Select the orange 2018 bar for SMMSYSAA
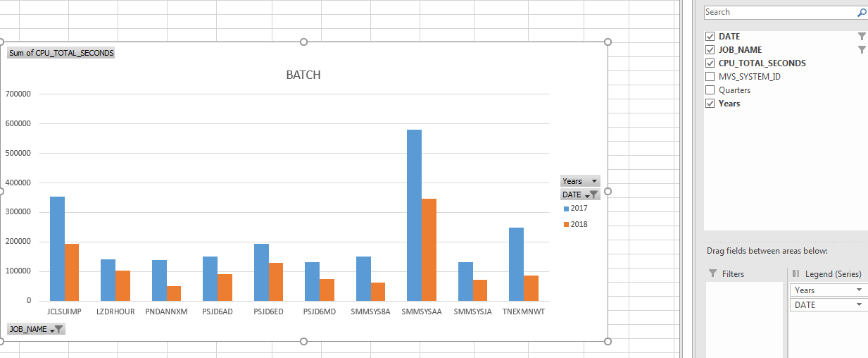Image resolution: width=868 pixels, height=358 pixels. 429,249
